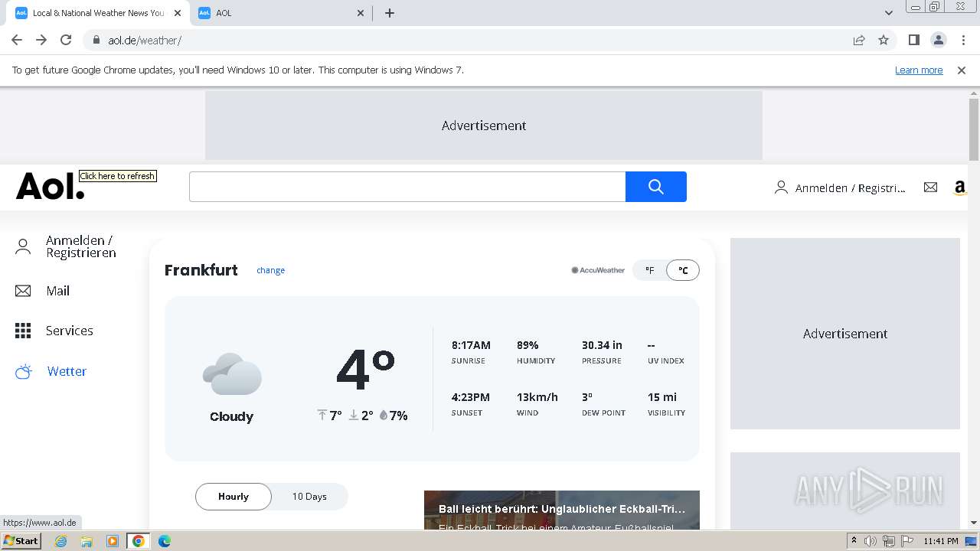This screenshot has width=980, height=551.
Task: Open Mail from the left sidebar
Action: 57,291
